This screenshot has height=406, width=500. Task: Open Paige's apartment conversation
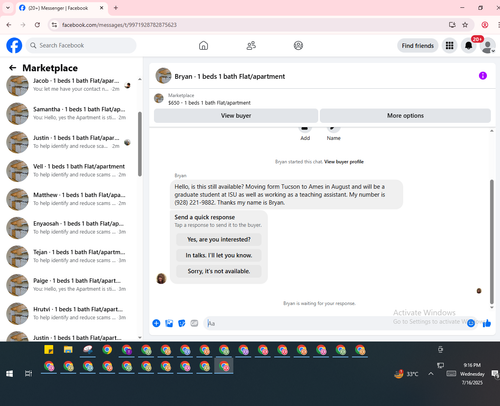[x=70, y=285]
